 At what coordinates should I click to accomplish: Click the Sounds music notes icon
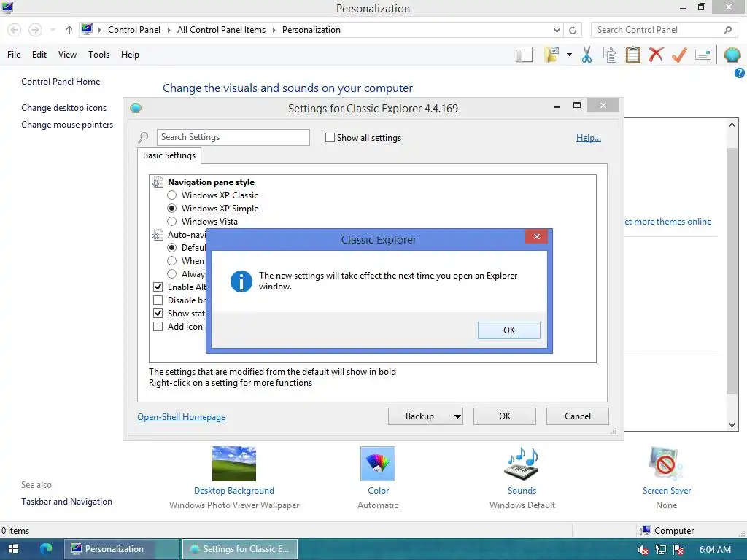[x=522, y=463]
